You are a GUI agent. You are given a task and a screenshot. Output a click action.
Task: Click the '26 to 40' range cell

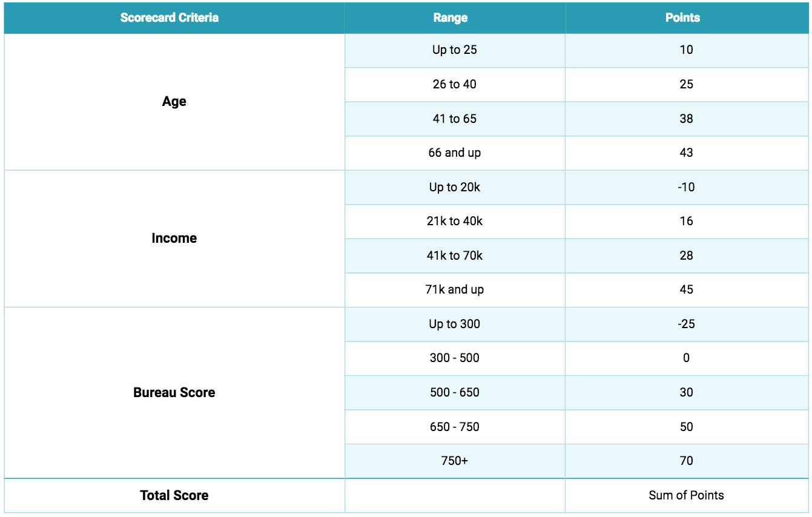tap(455, 84)
